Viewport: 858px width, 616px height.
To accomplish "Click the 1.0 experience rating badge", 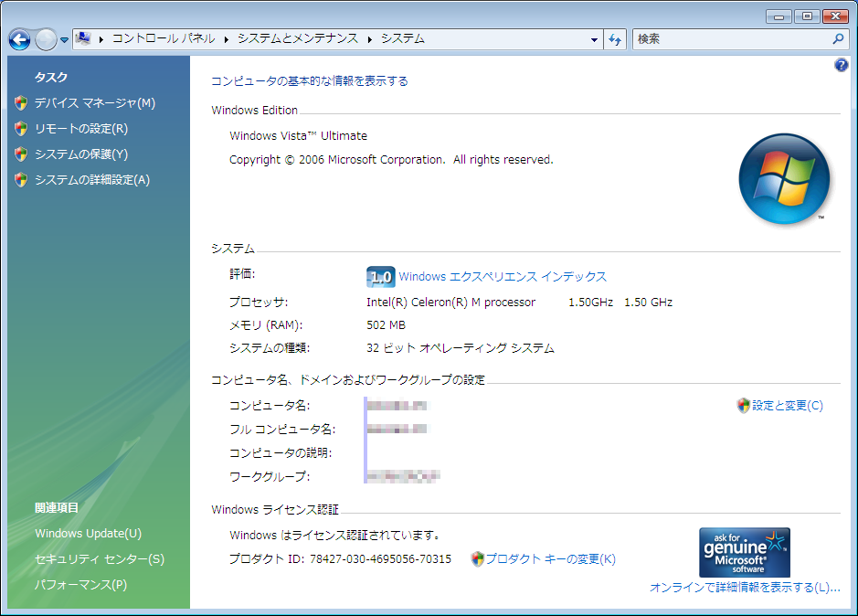I will [x=380, y=277].
